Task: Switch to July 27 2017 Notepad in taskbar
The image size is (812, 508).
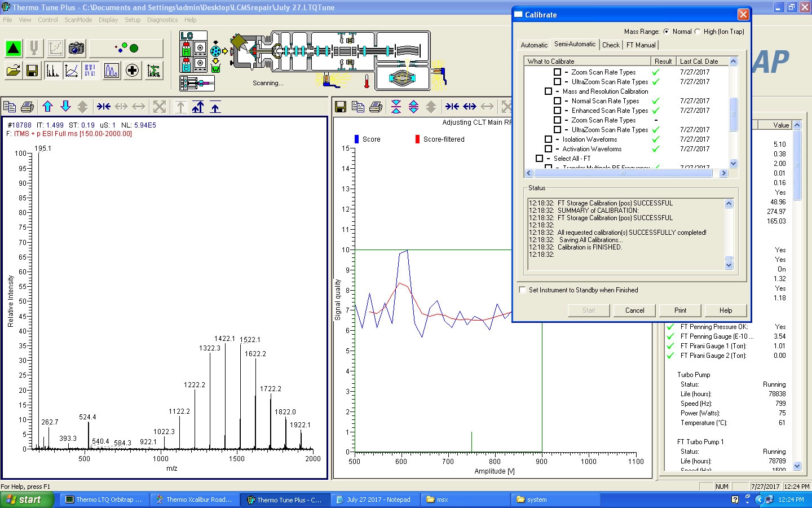Action: 374,500
